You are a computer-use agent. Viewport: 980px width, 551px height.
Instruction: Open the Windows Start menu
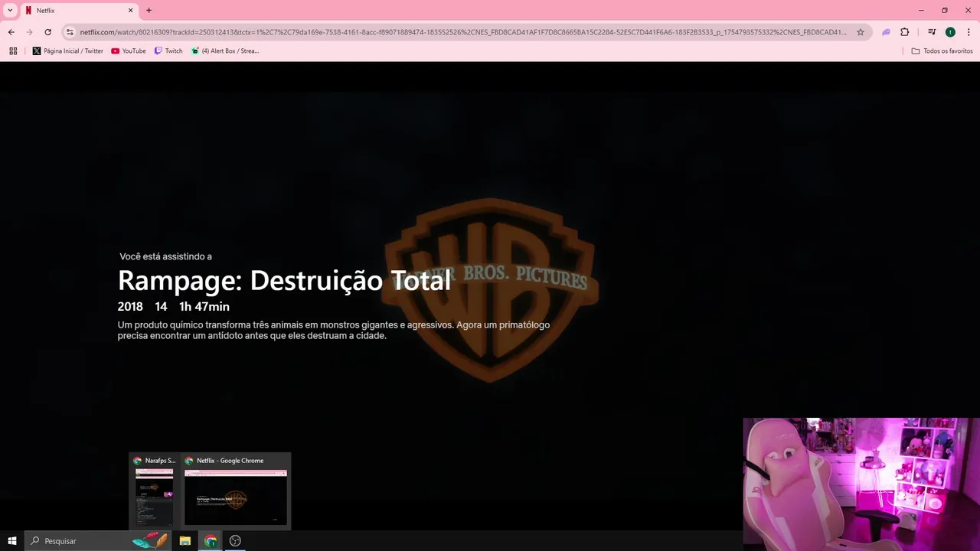[12, 541]
